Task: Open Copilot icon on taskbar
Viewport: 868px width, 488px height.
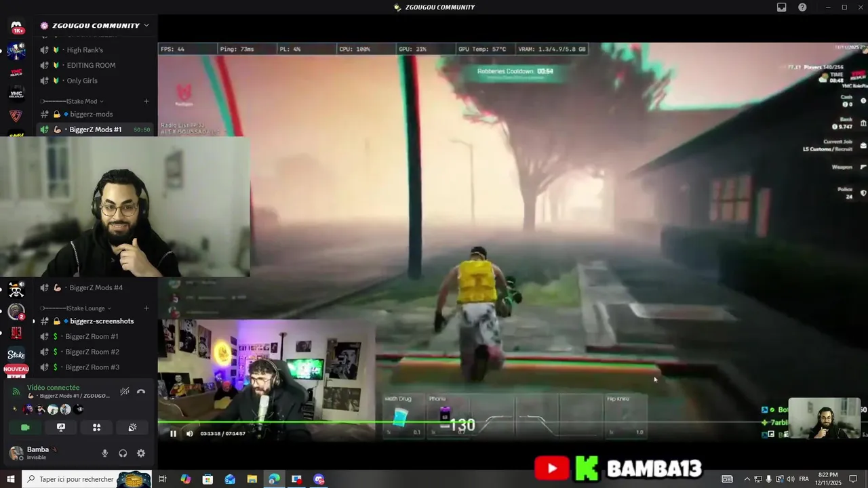Action: pyautogui.click(x=185, y=479)
